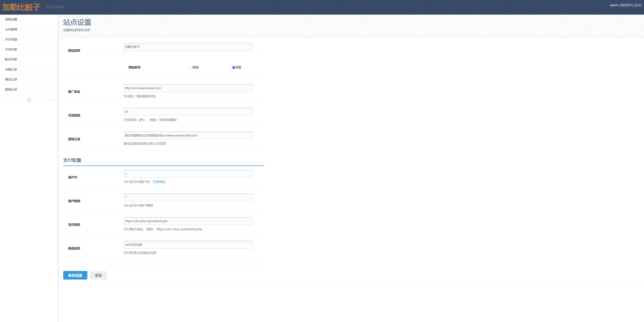The height and width of the screenshot is (322, 644).
Task: Click the 保存设置 button
Action: 75,275
